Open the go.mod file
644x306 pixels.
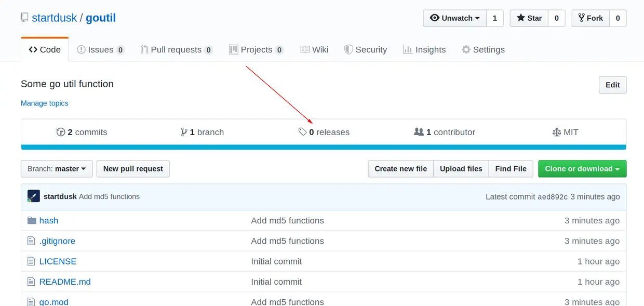pyautogui.click(x=54, y=302)
